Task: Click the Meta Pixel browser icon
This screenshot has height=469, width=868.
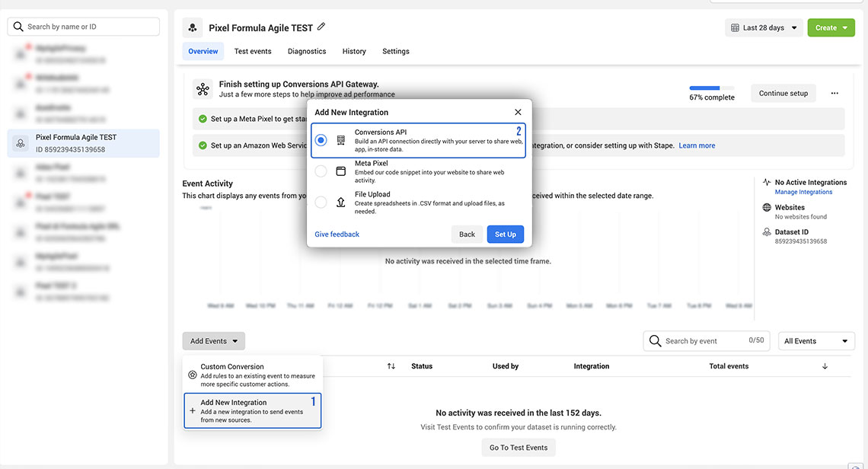Action: pyautogui.click(x=341, y=171)
